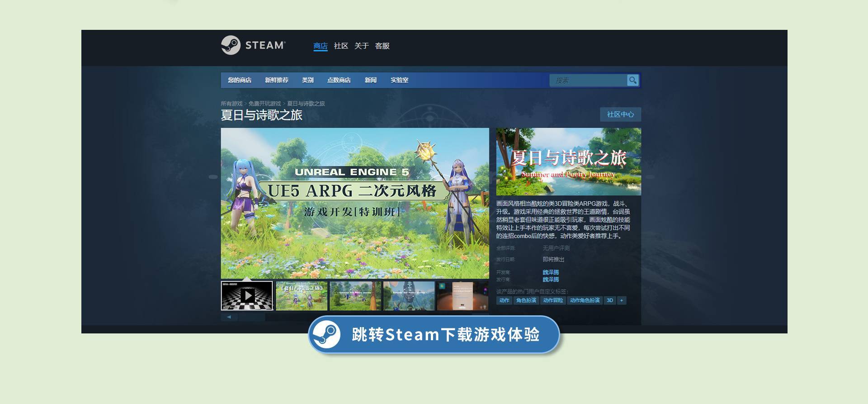
Task: Click the Steam logo in header
Action: click(253, 45)
